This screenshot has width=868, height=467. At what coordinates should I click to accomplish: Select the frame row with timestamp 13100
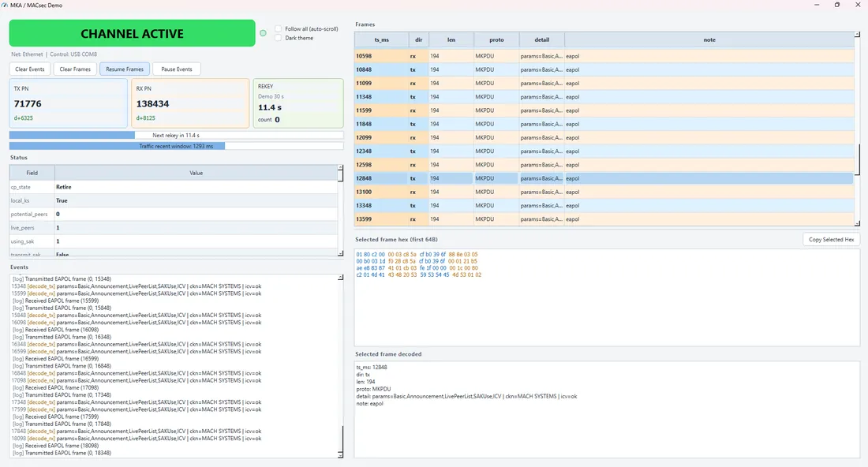604,192
